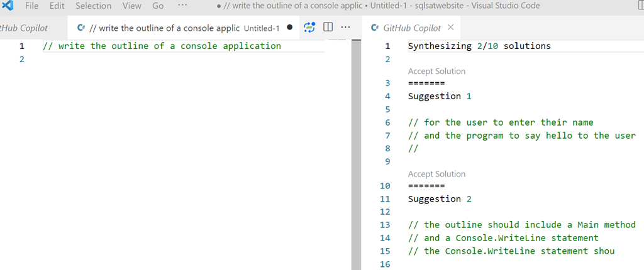Switch to the Untitled-1 editor tab
The image size is (644, 270).
click(x=182, y=28)
